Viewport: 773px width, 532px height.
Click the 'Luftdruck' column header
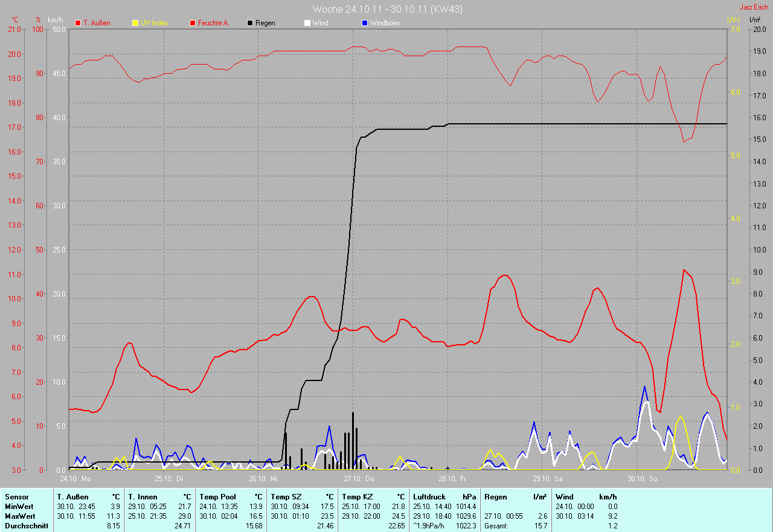coord(429,496)
